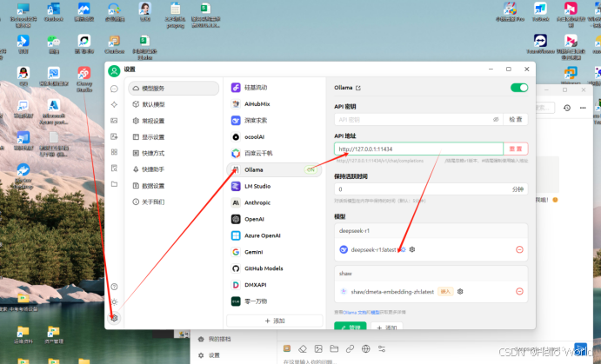The image size is (601, 364).
Task: Open settings gear for deepseek-r1:latest model
Action: pos(412,249)
